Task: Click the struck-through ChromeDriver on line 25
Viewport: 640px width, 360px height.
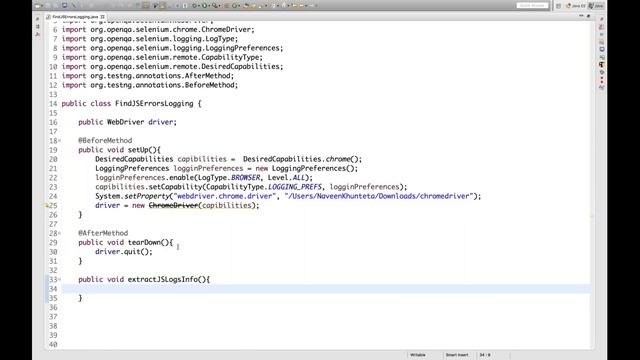Action: point(173,205)
